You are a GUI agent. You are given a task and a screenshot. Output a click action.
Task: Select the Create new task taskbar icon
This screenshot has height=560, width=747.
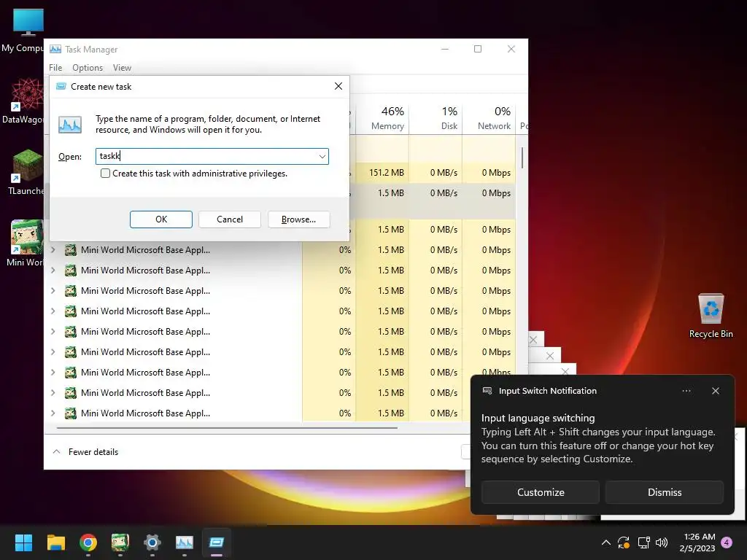point(216,542)
